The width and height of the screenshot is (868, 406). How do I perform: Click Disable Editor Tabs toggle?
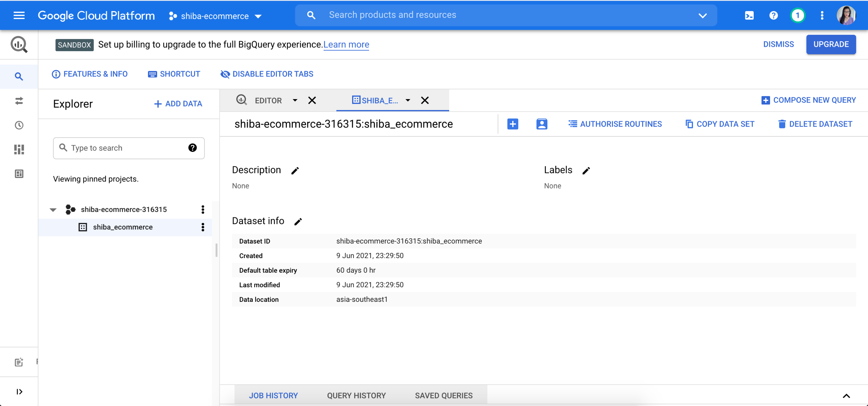pyautogui.click(x=266, y=74)
